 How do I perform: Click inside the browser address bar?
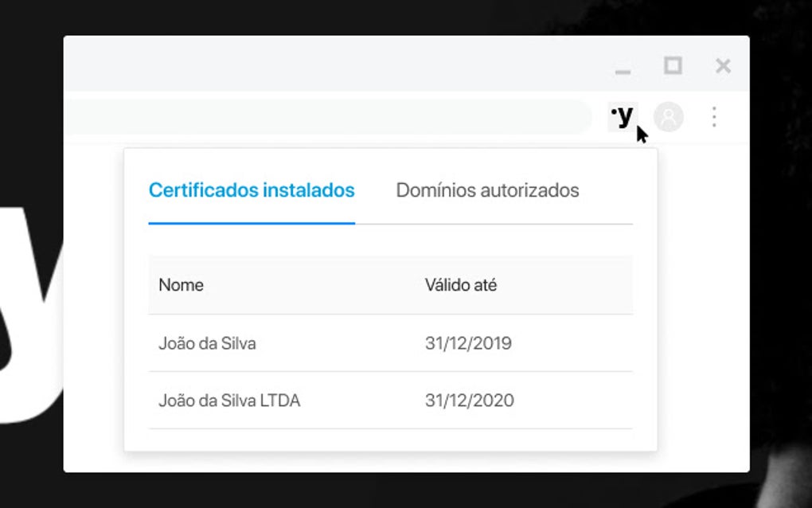tap(318, 116)
